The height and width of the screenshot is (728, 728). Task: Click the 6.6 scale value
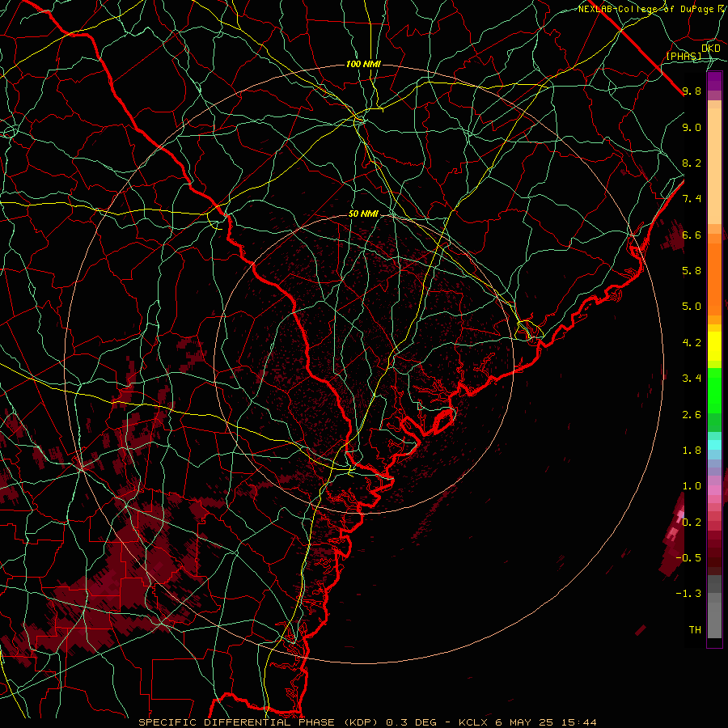692,235
